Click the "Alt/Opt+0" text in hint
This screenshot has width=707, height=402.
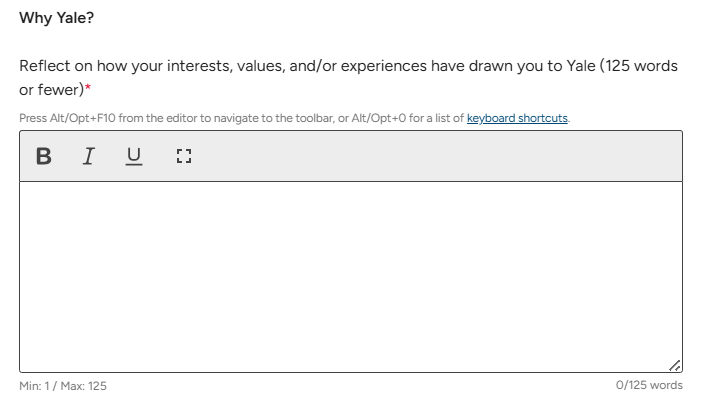(379, 118)
